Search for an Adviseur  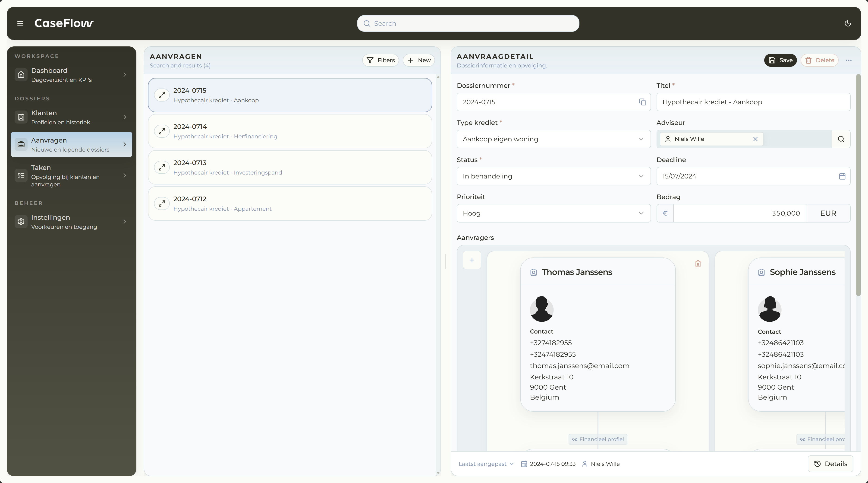click(x=841, y=139)
